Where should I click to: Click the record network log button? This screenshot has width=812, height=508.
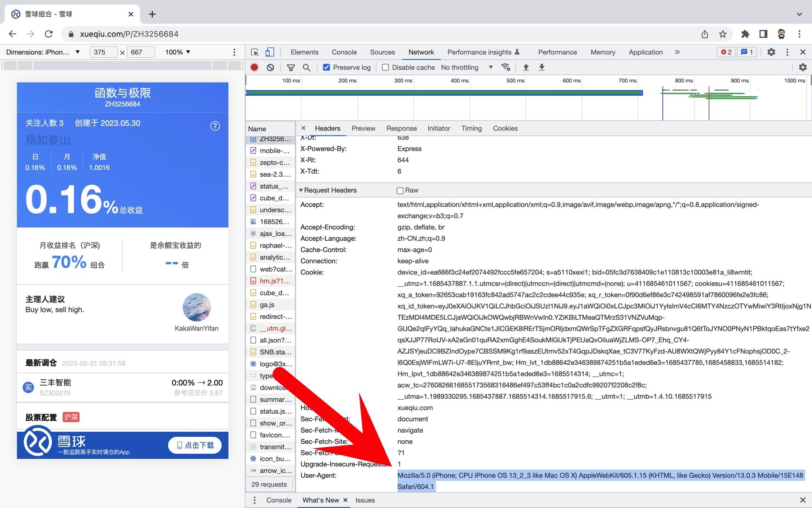(254, 67)
